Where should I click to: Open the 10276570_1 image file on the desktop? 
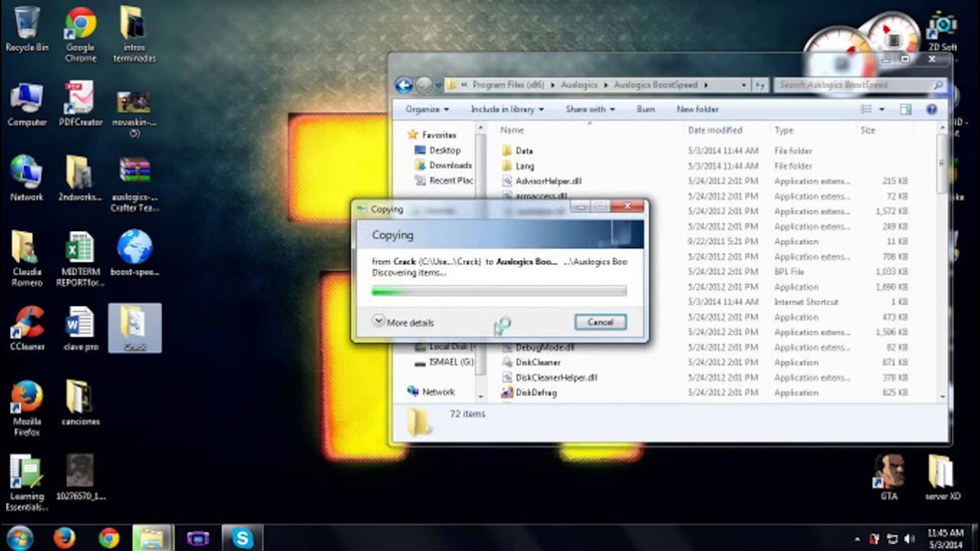[80, 478]
